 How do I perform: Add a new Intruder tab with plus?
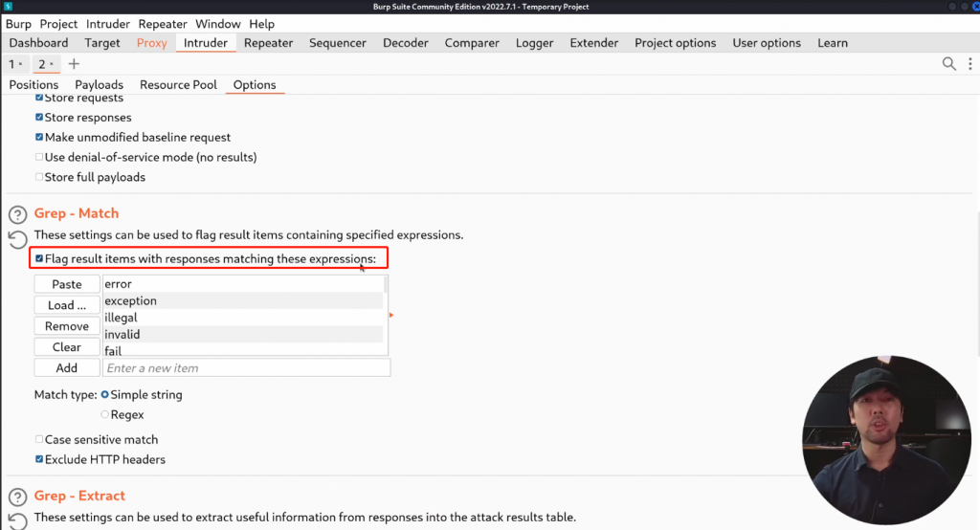click(74, 64)
